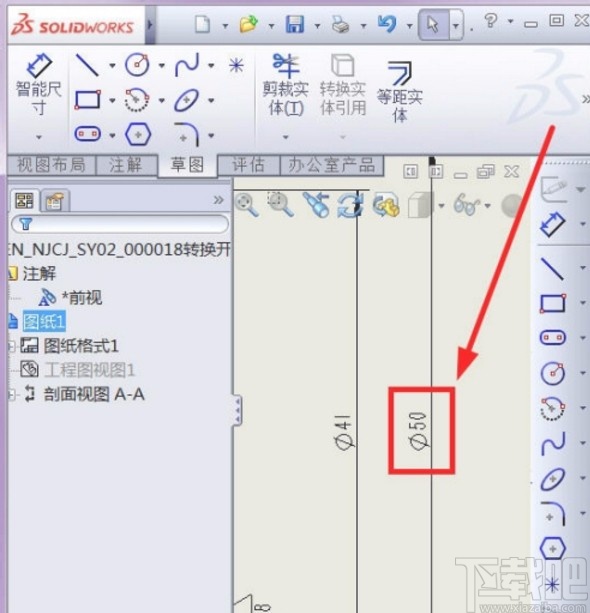Click the Point (asterisk) tool in the ribbon
Viewport: 590px width, 613px height.
pyautogui.click(x=236, y=65)
